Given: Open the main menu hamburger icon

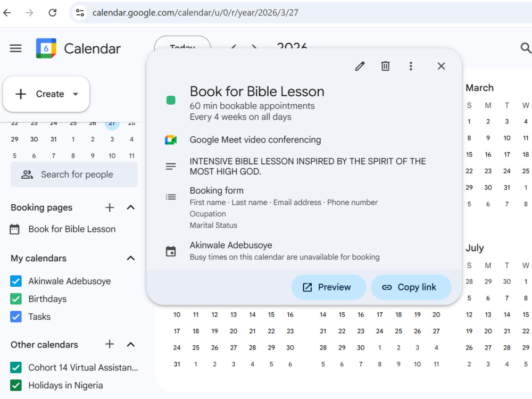Looking at the screenshot, I should [x=15, y=48].
